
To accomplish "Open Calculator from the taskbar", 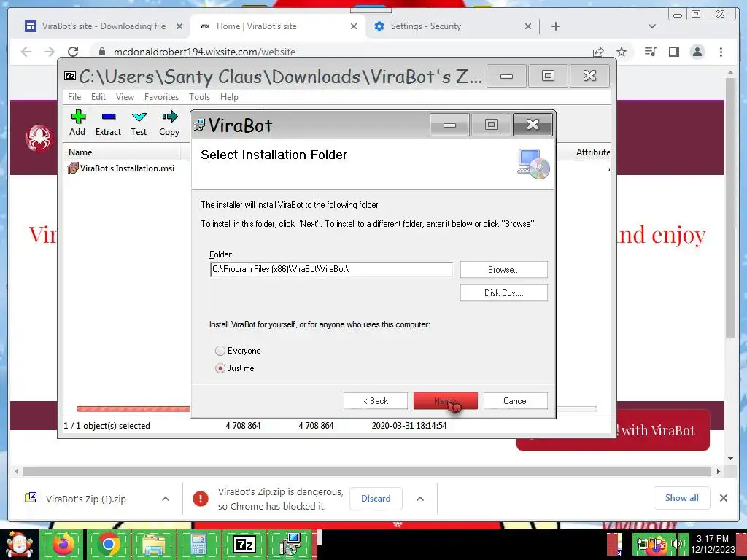I will (x=198, y=545).
